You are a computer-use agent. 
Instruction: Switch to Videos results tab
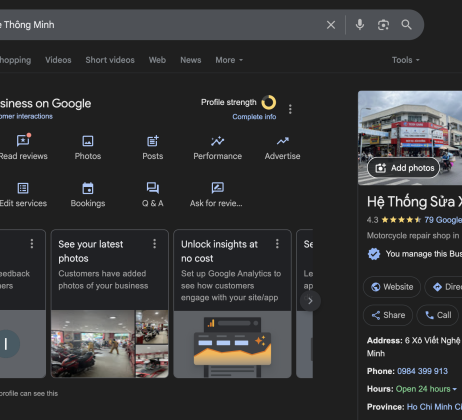tap(58, 60)
